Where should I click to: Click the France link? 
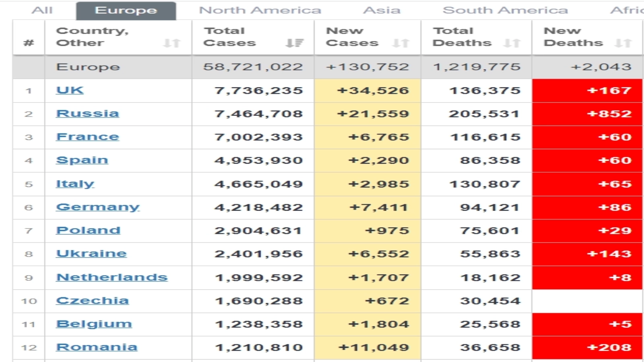pos(87,137)
